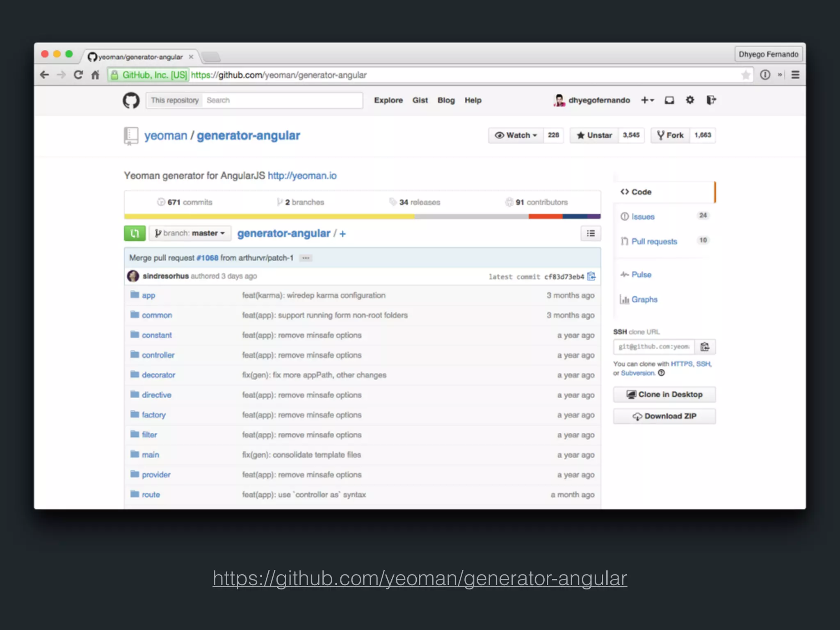This screenshot has height=630, width=840.
Task: Bookmark page with the star icon
Action: [745, 75]
